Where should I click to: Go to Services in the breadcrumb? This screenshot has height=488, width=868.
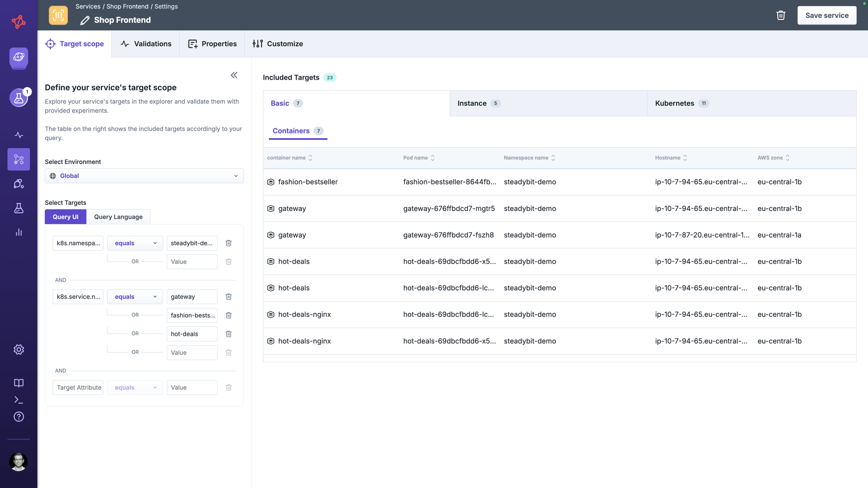click(x=88, y=6)
